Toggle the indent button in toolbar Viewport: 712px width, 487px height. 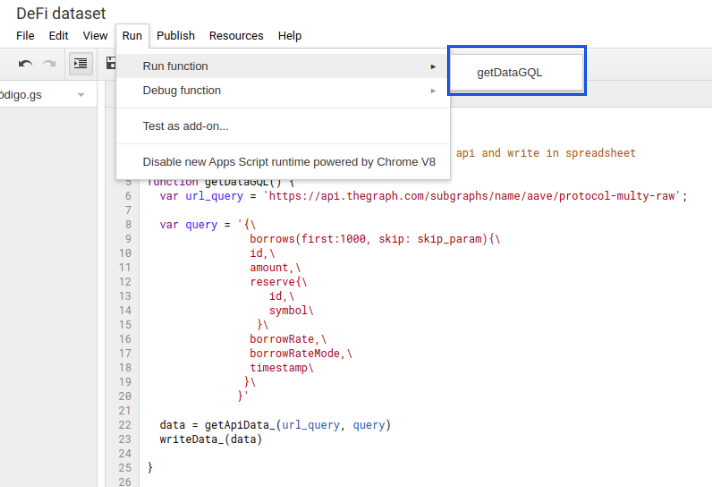[81, 64]
